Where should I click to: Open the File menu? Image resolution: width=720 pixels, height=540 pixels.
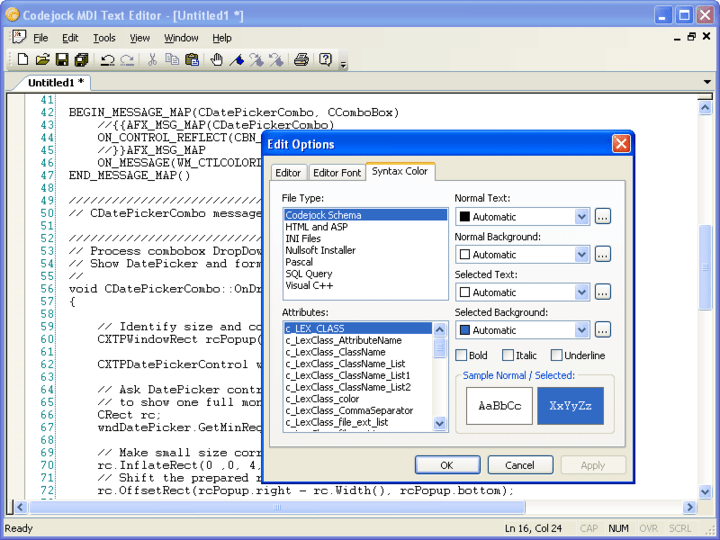pyautogui.click(x=40, y=38)
